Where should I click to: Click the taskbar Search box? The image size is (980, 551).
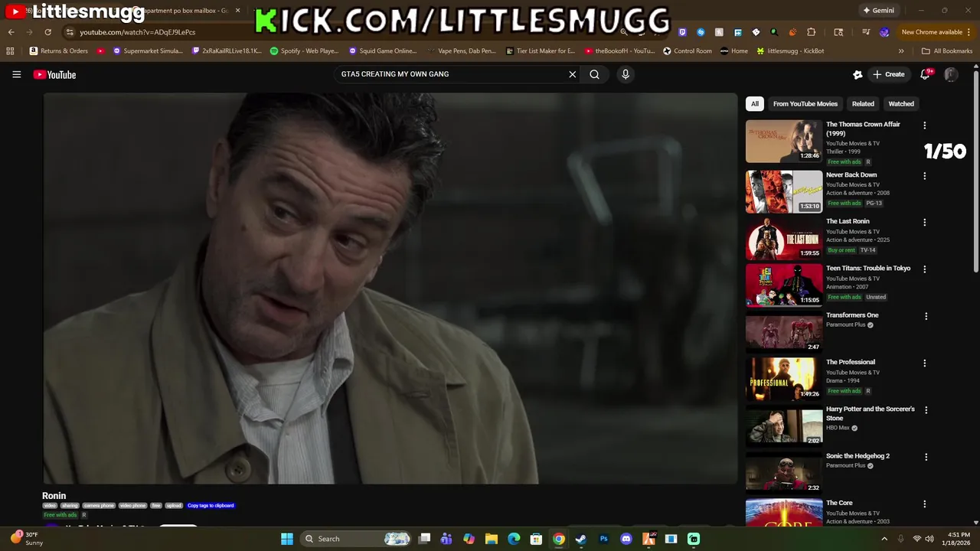(x=355, y=539)
